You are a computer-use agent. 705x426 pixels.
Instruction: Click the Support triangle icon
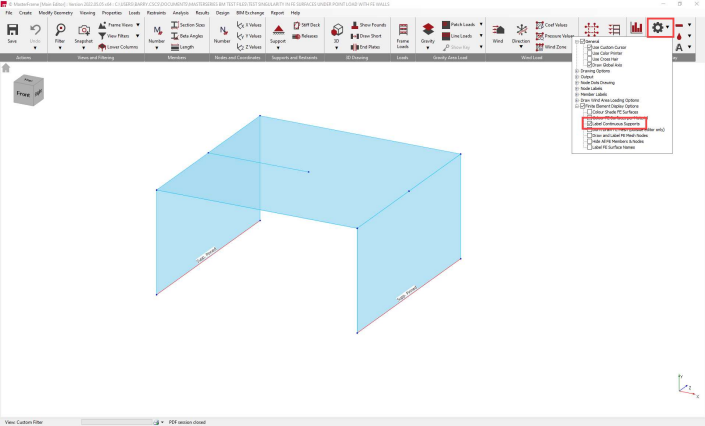(x=278, y=30)
